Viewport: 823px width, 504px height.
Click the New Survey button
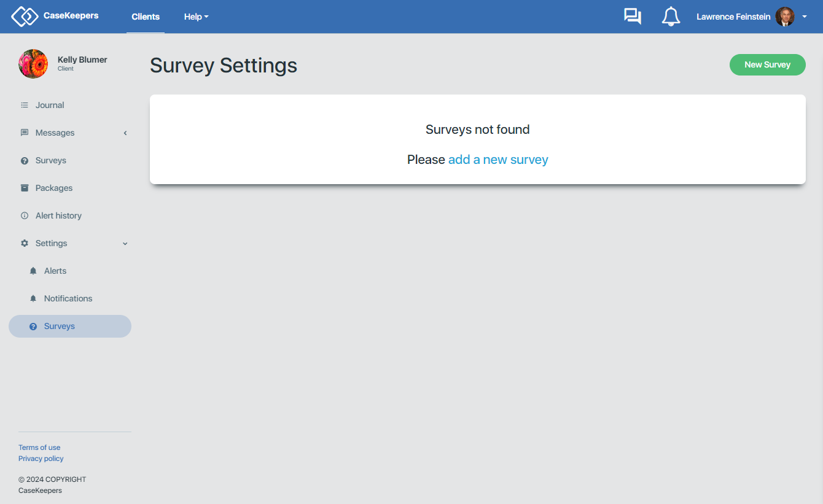coord(767,64)
